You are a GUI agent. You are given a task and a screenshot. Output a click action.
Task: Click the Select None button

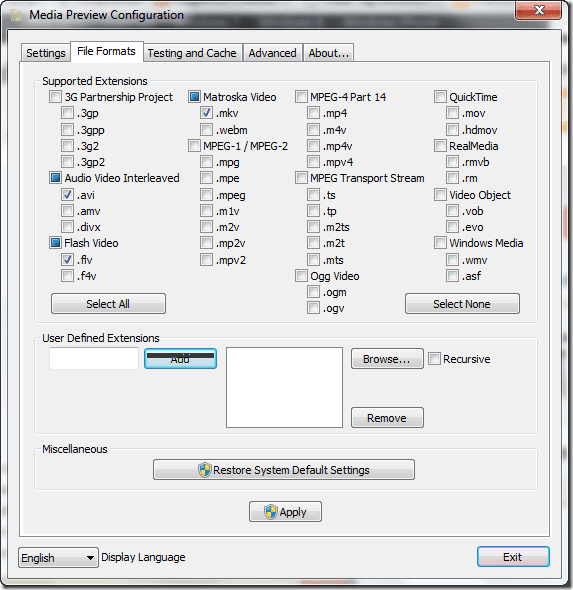462,304
